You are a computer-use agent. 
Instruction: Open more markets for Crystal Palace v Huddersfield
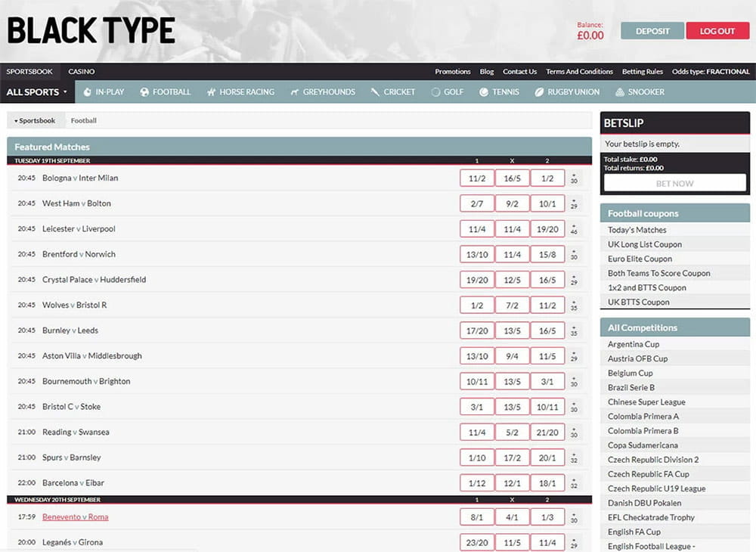[x=574, y=280]
